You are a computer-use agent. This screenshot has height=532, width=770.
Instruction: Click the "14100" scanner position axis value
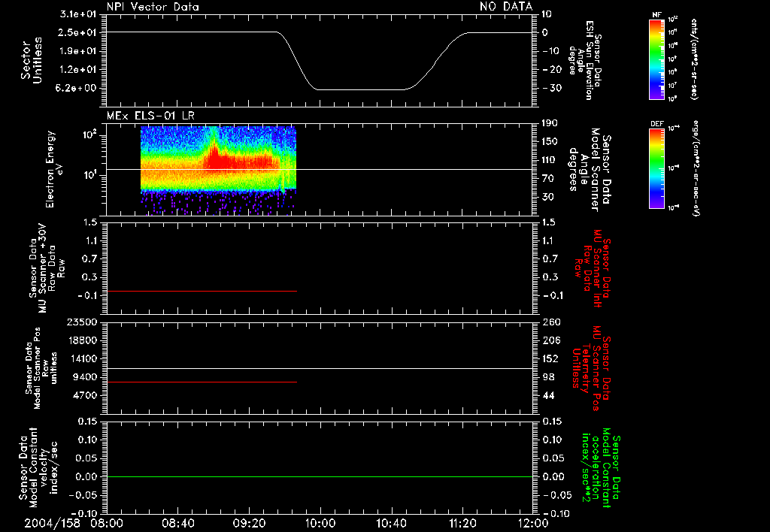tap(82, 358)
